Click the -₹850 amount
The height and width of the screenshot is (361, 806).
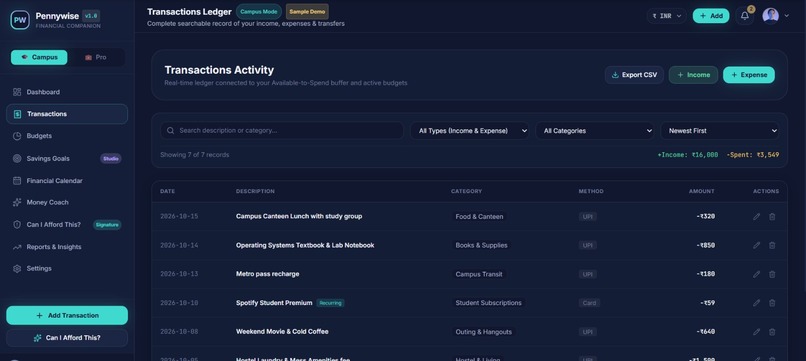tap(705, 245)
